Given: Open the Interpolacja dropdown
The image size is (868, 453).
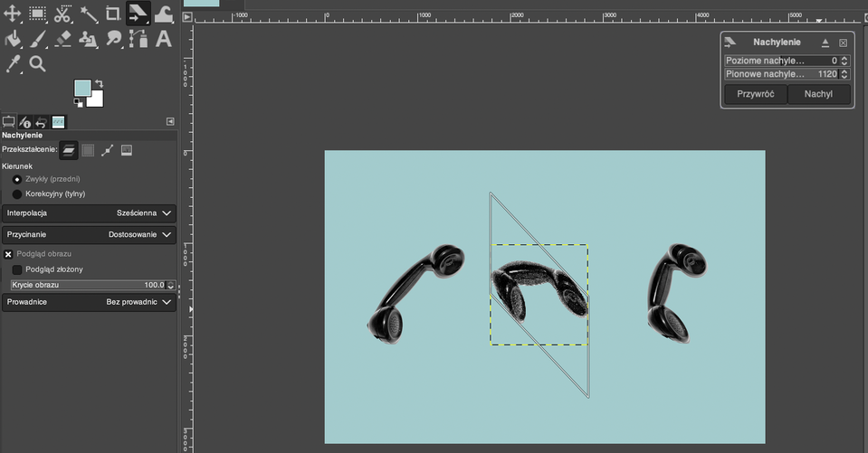Looking at the screenshot, I should 89,213.
